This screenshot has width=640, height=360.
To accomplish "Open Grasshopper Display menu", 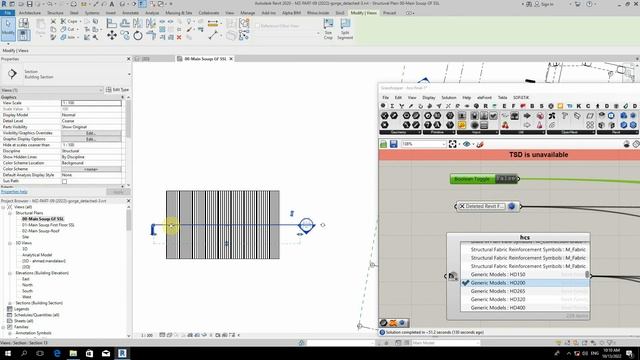I will pos(429,98).
